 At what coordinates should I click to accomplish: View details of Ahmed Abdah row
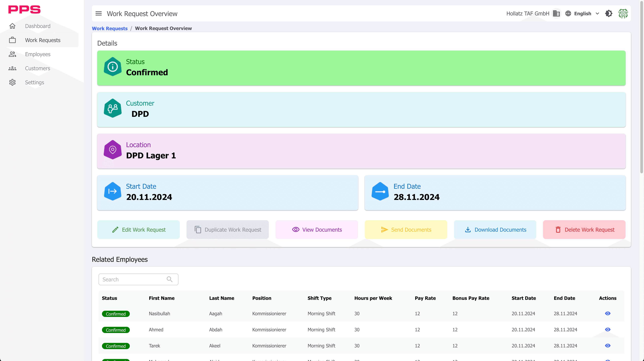(607, 329)
